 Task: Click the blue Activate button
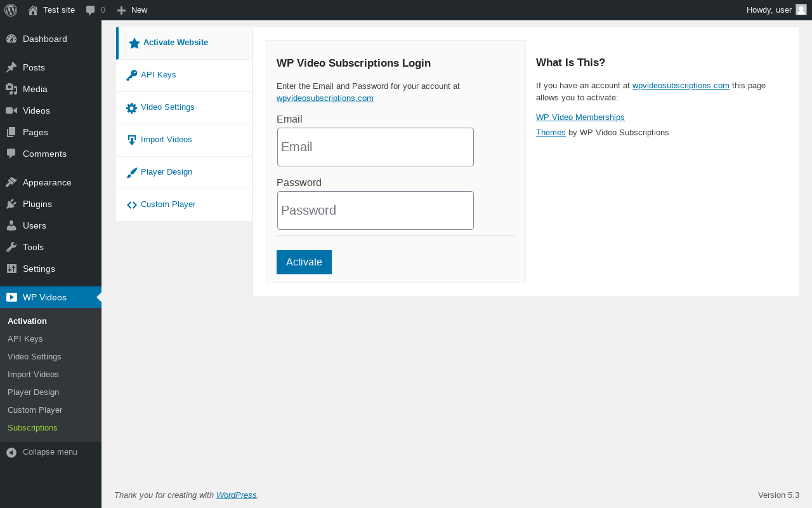pyautogui.click(x=304, y=262)
